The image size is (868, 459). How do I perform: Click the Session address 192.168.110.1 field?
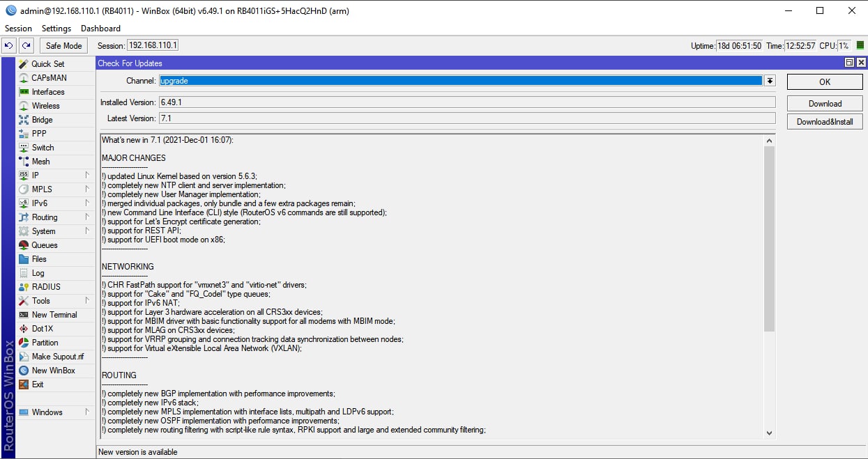(153, 45)
